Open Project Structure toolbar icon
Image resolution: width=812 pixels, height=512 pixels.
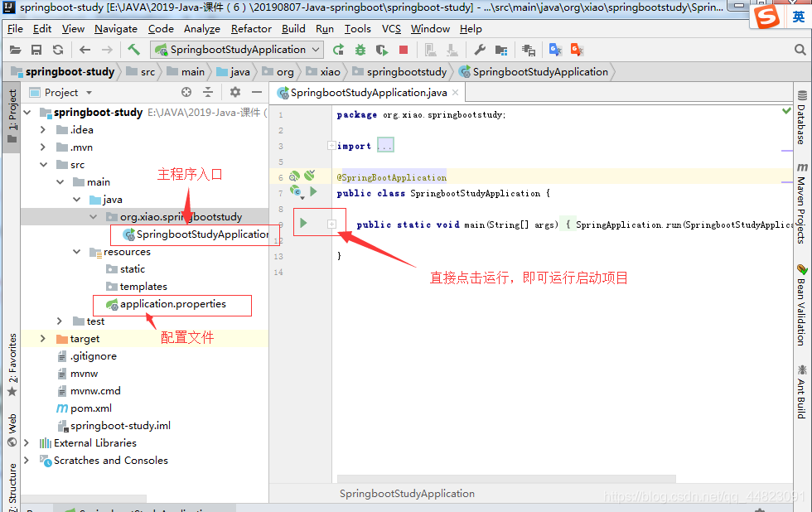(501, 50)
